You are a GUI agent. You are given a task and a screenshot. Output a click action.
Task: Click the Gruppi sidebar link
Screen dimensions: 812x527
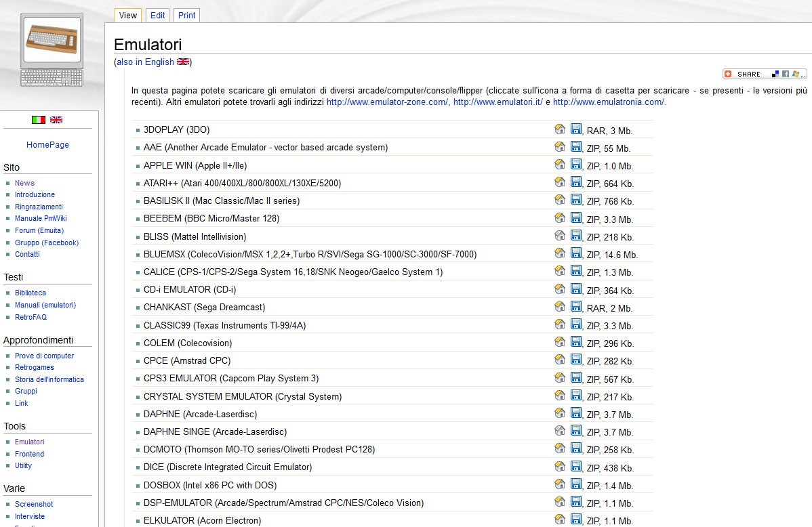(26, 391)
